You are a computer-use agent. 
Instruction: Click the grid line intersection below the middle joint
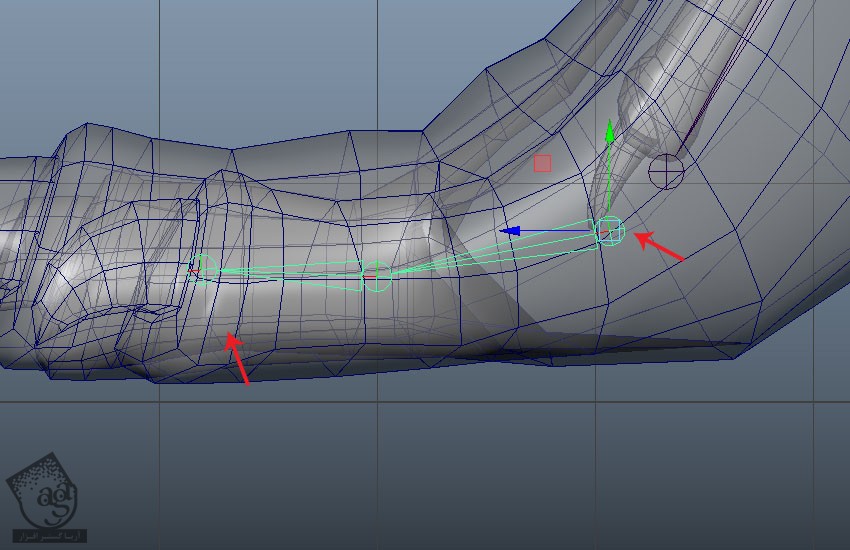pos(377,402)
